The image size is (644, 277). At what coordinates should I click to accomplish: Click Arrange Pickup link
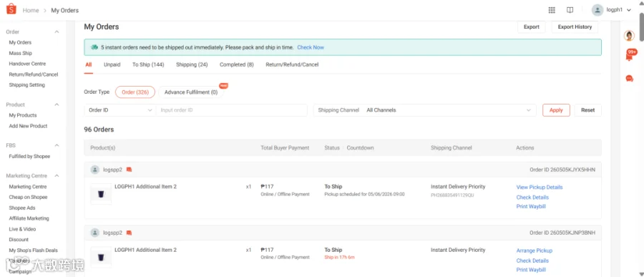tap(535, 251)
